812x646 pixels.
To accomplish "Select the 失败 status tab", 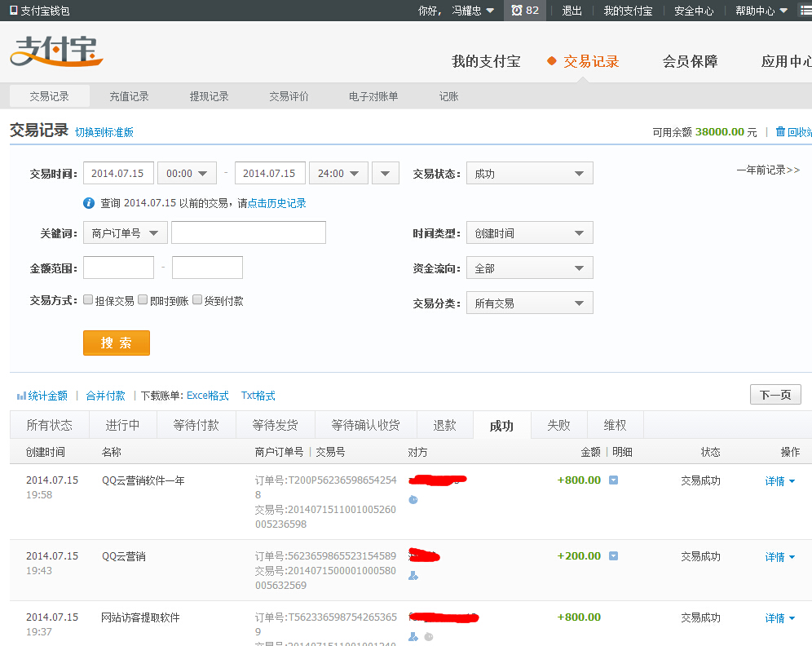I will (558, 425).
